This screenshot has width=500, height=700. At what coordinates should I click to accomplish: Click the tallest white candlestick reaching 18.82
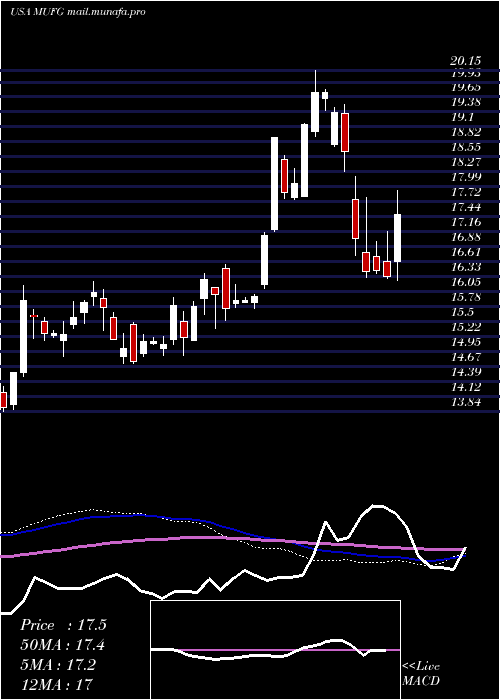pos(275,183)
